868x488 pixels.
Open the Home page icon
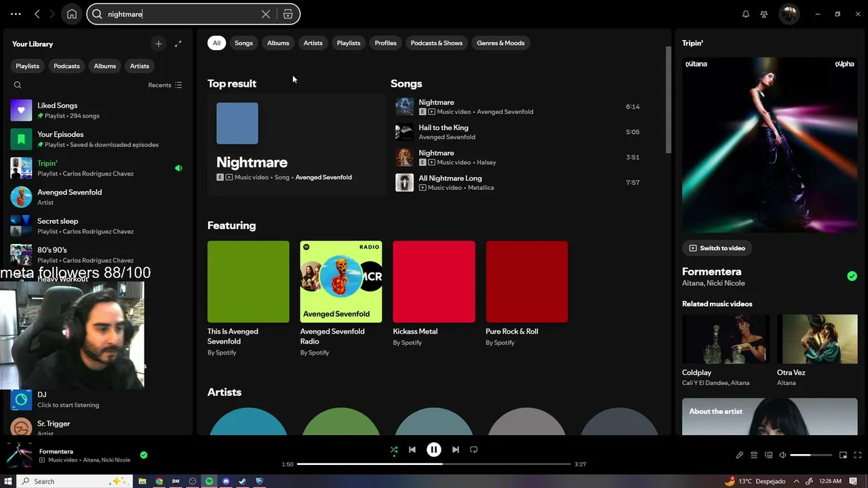(x=72, y=14)
